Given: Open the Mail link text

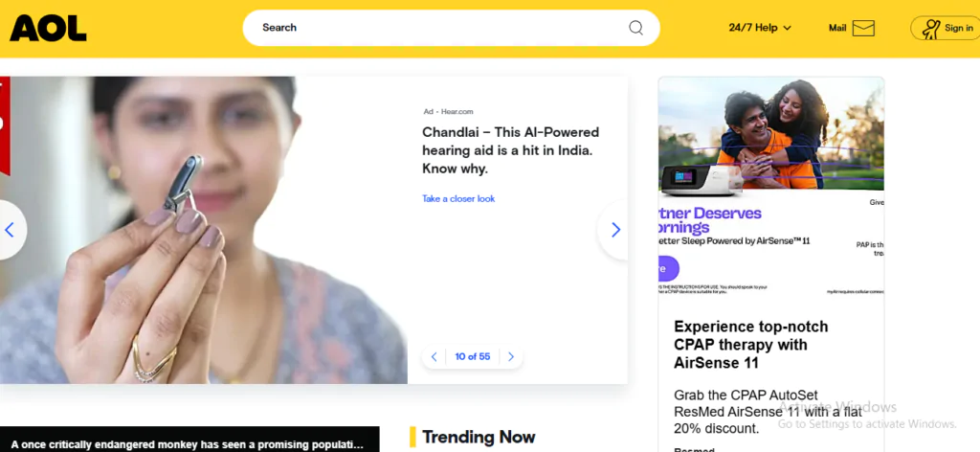Looking at the screenshot, I should pos(837,28).
